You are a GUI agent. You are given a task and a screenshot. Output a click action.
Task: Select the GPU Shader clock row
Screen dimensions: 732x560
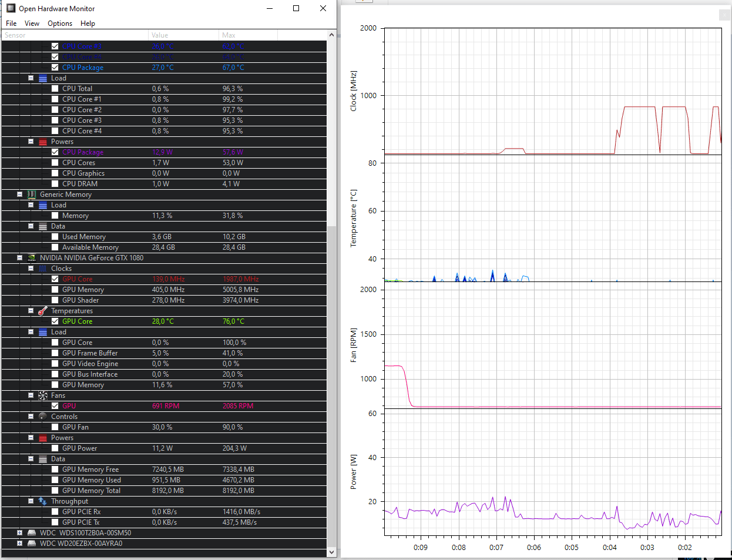164,300
